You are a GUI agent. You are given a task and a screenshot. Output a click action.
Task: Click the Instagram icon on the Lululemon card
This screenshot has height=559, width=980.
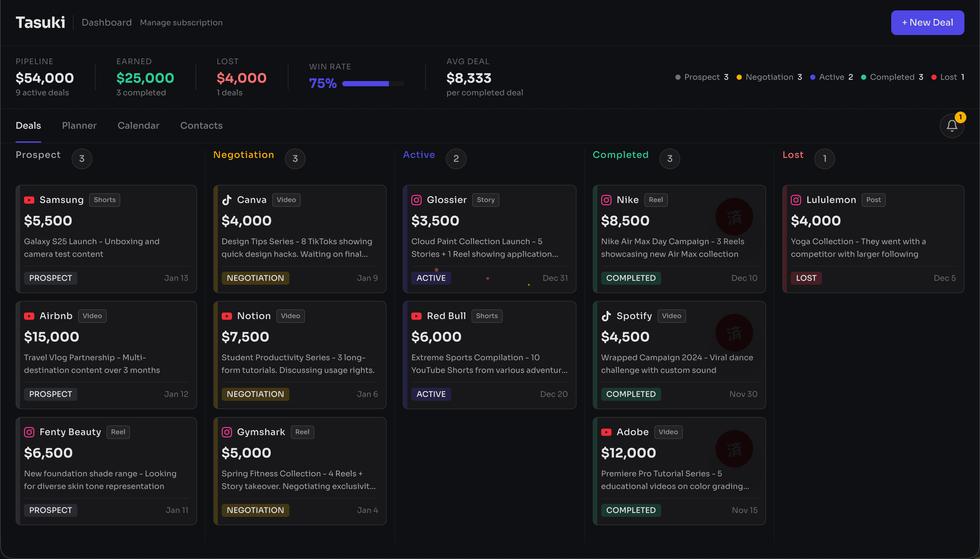click(796, 200)
